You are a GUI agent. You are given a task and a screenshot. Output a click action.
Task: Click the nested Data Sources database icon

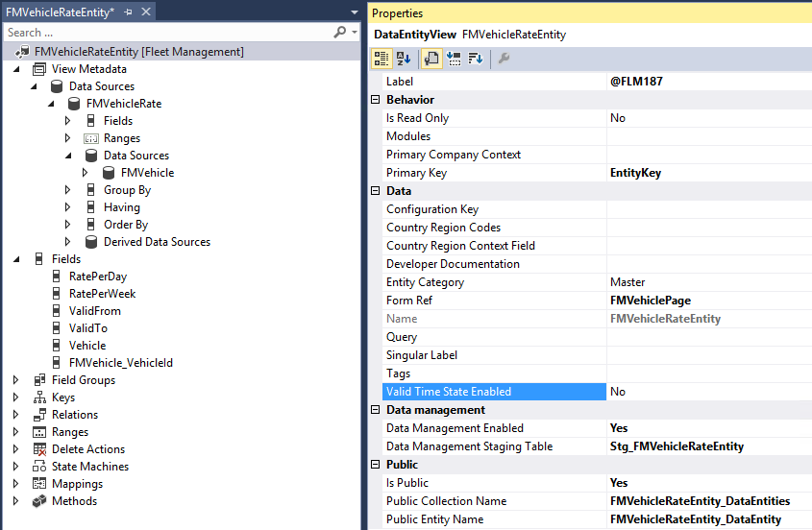[x=91, y=156]
